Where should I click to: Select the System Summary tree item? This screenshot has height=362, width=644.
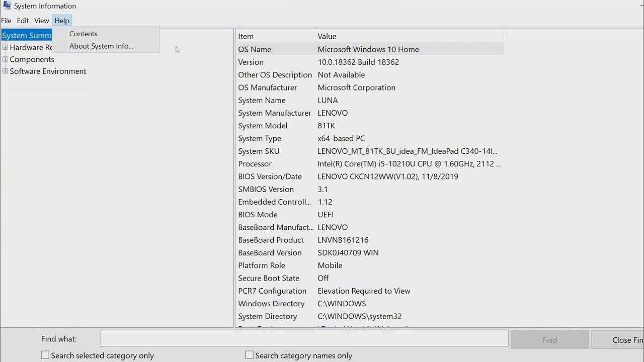pos(27,36)
